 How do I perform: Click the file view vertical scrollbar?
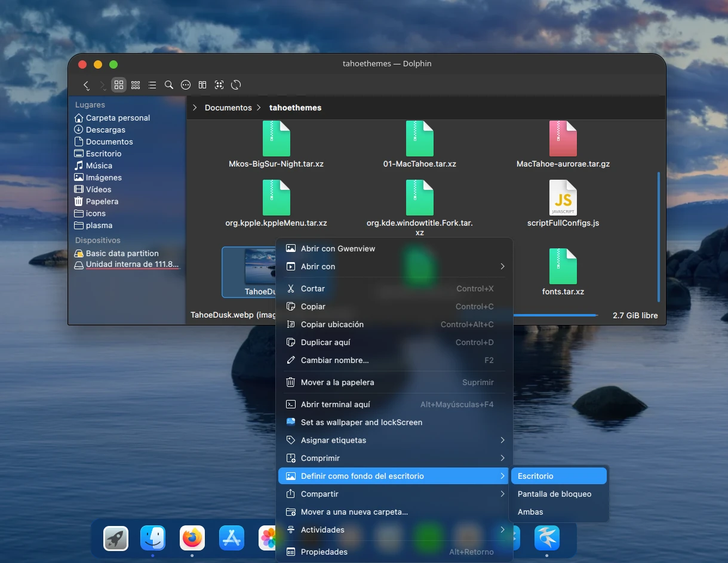pyautogui.click(x=659, y=236)
